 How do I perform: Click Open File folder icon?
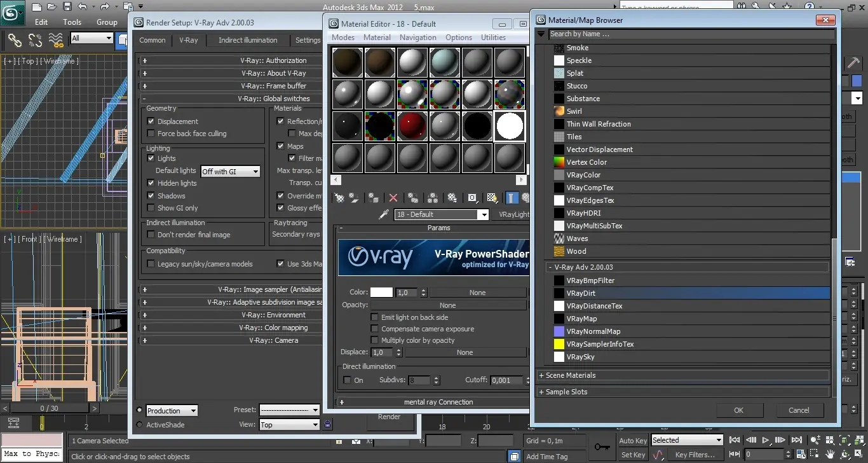51,8
